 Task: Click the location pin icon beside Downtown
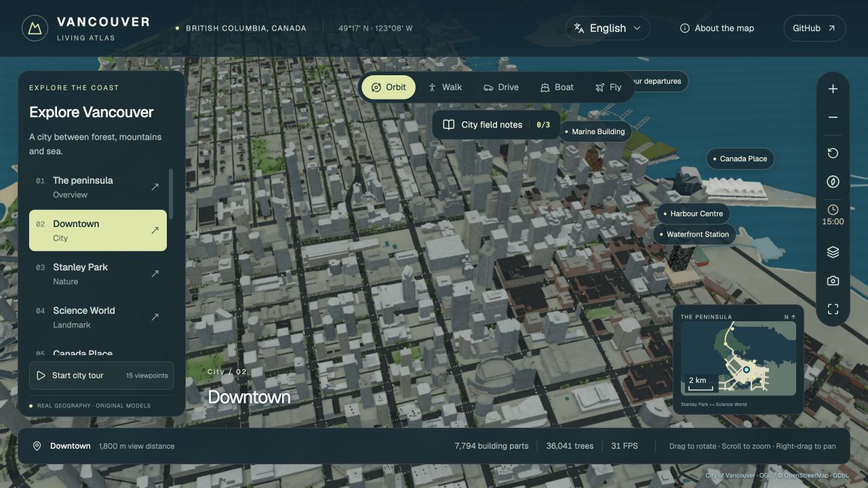coord(37,446)
